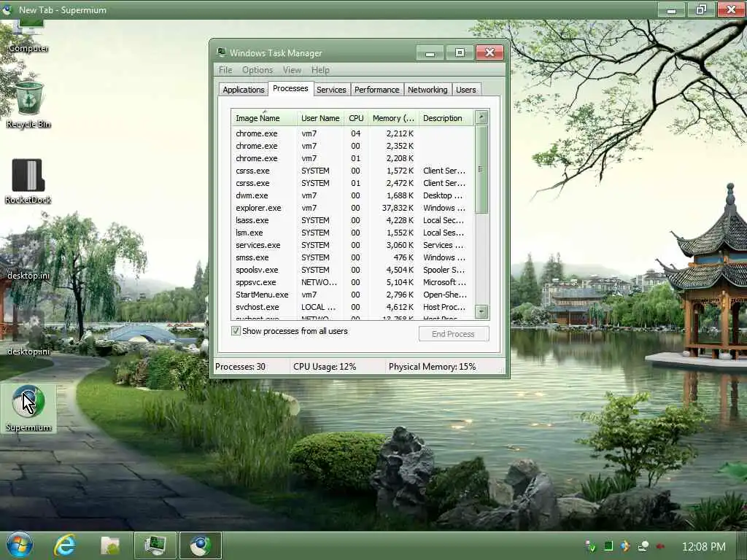Select the dwm.exe process row
Screen dimensions: 747x560
click(352, 195)
